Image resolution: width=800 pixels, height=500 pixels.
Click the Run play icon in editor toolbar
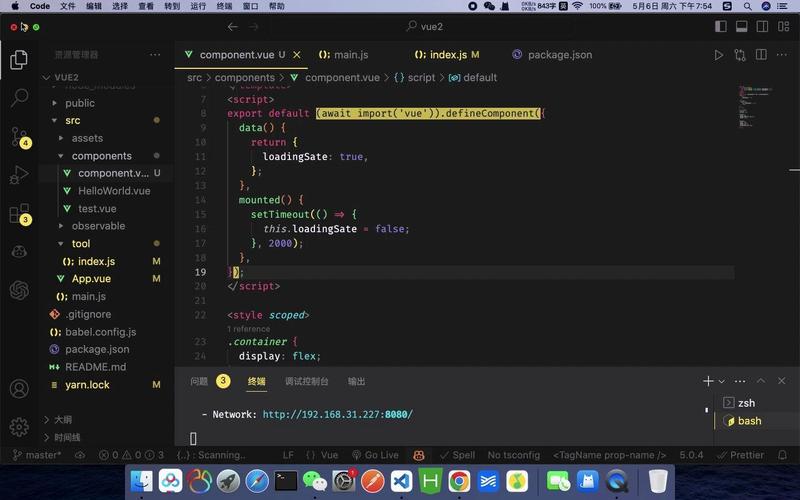pos(718,55)
